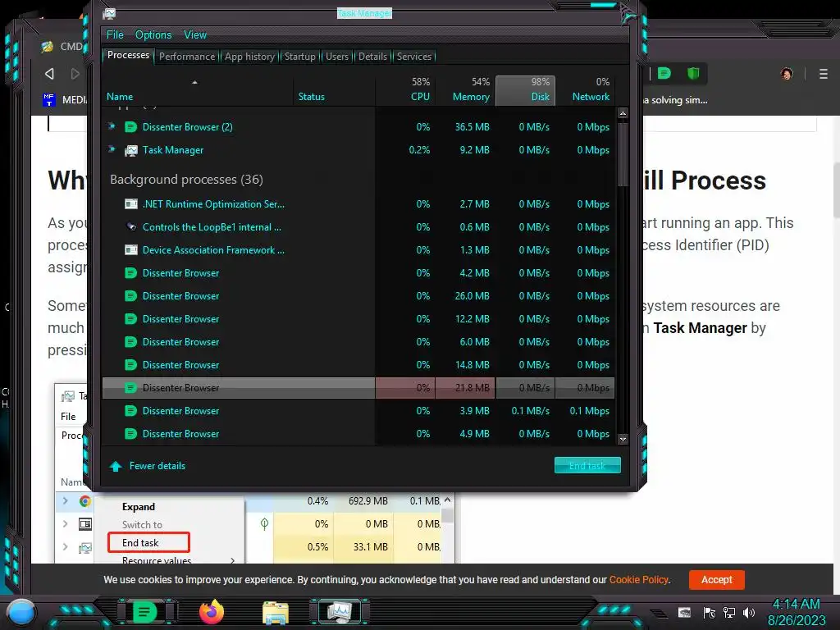Click the .NET Runtime Optimization Service icon
Image resolution: width=840 pixels, height=630 pixels.
[x=130, y=204]
